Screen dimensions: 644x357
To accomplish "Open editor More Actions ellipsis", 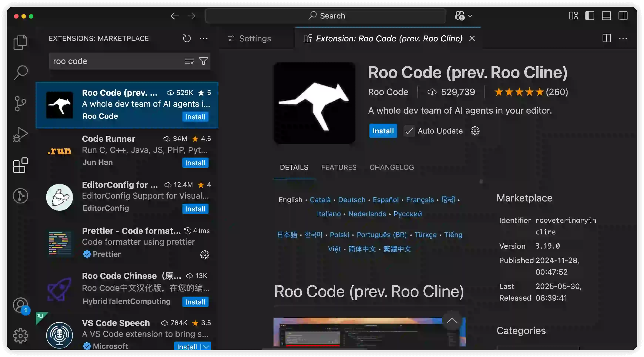I will 623,38.
